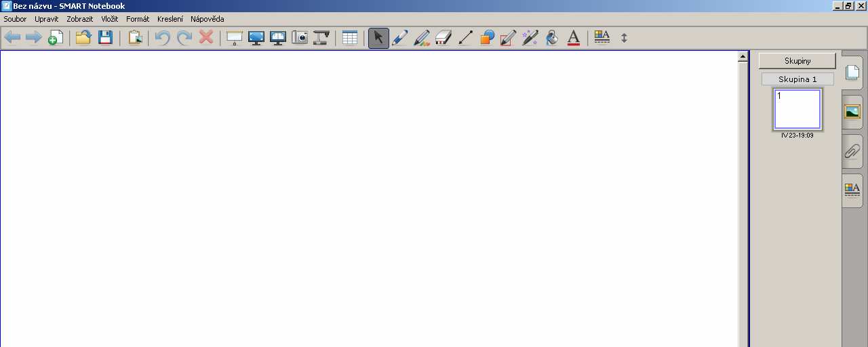Show the screen shade
The height and width of the screenshot is (347, 868).
235,38
